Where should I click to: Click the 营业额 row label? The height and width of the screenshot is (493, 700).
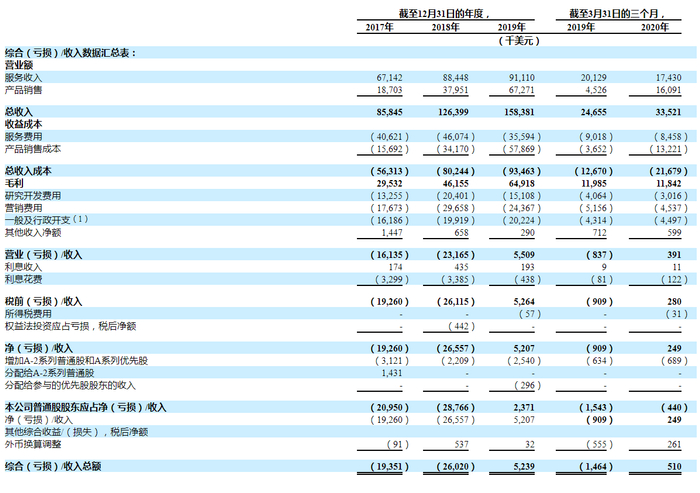[x=19, y=65]
